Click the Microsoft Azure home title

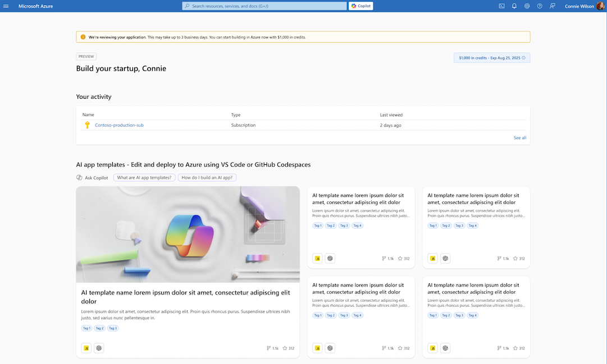[35, 6]
